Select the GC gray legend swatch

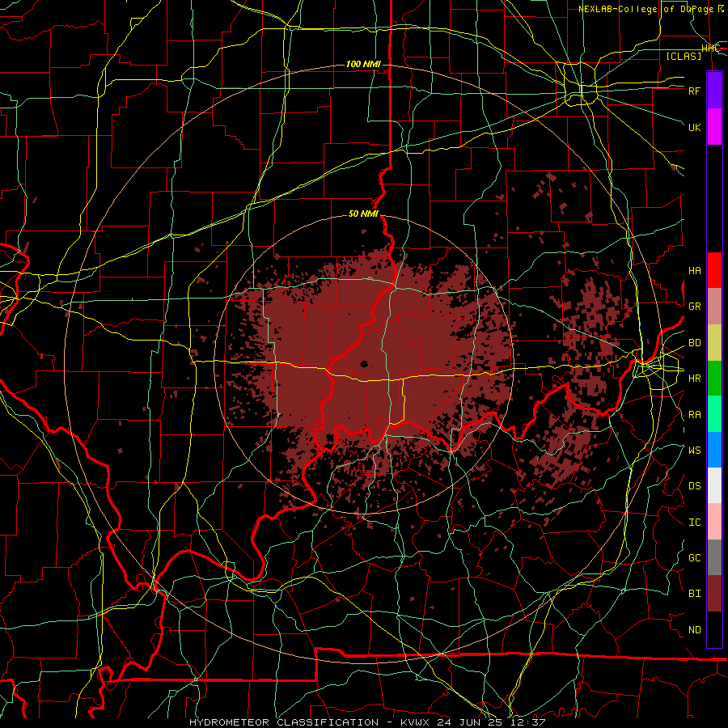coord(714,557)
